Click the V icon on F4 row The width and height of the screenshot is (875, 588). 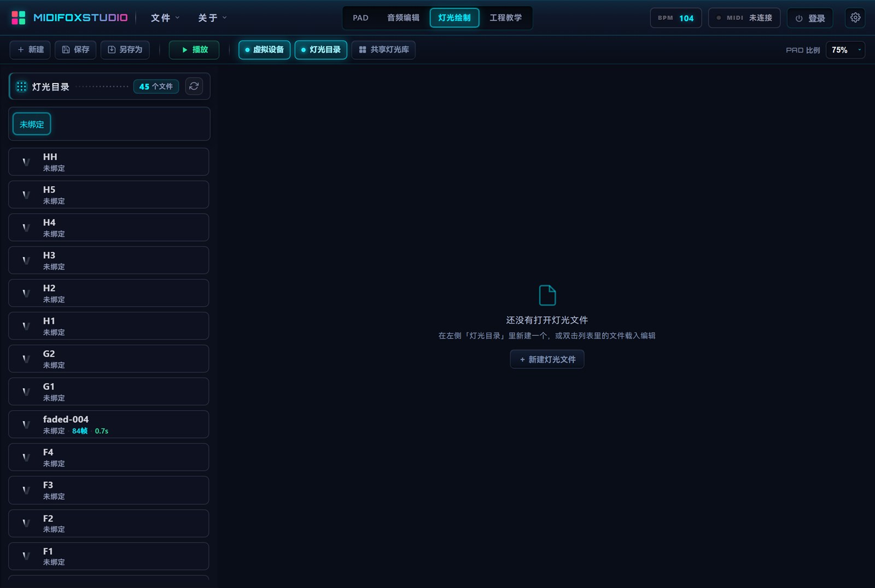click(26, 457)
